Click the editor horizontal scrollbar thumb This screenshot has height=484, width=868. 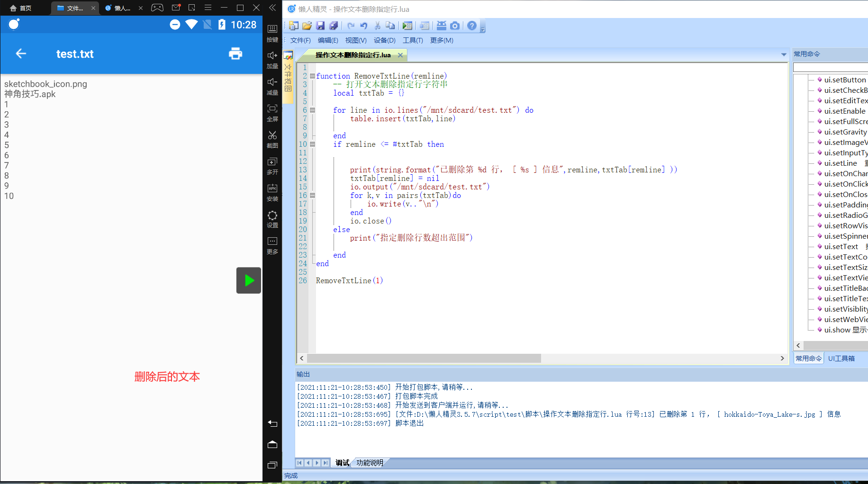424,359
